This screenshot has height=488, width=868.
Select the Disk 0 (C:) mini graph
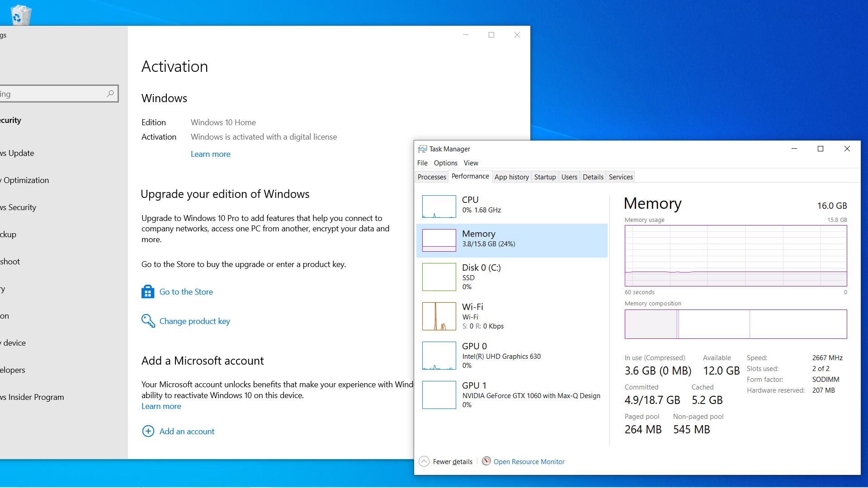(x=439, y=277)
